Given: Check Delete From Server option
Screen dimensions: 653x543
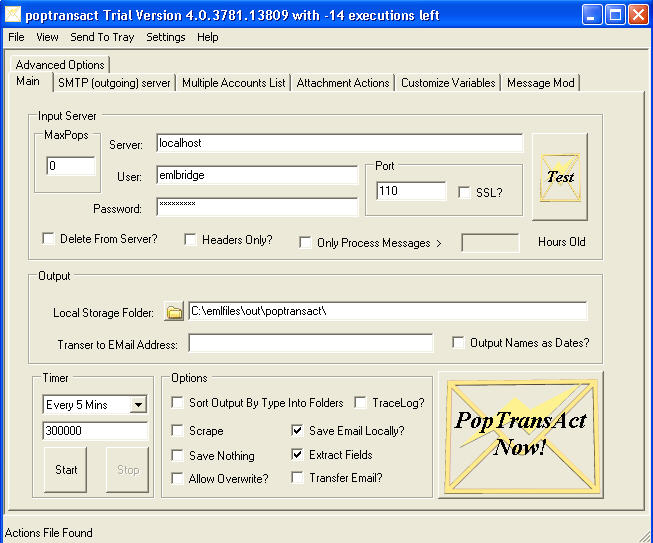Looking at the screenshot, I should 48,239.
